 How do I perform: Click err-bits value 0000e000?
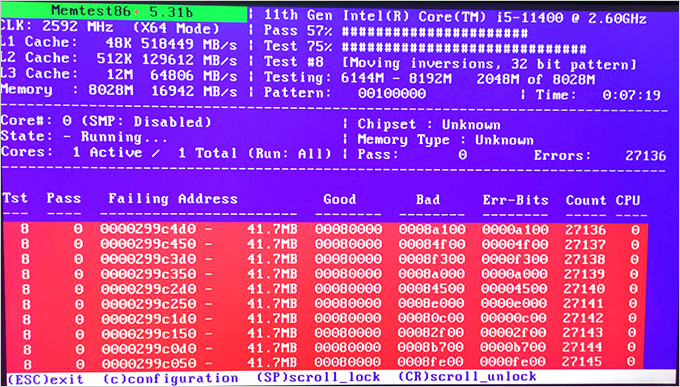pos(515,304)
